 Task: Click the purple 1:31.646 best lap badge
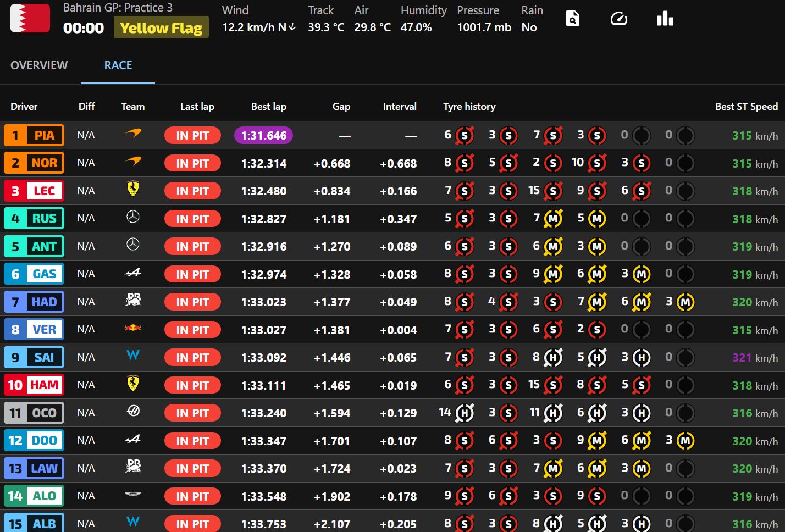coord(264,136)
